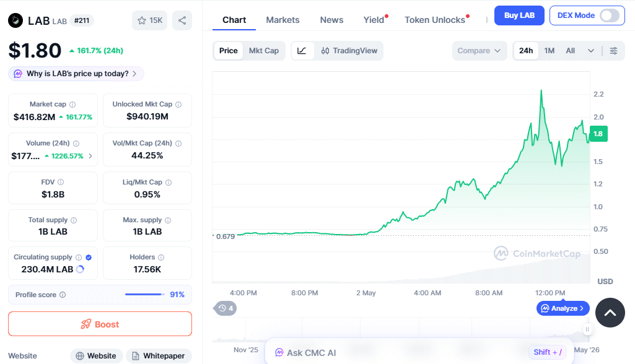Click the Unlocked Mkt Cap info icon
The width and height of the screenshot is (635, 364).
point(178,105)
